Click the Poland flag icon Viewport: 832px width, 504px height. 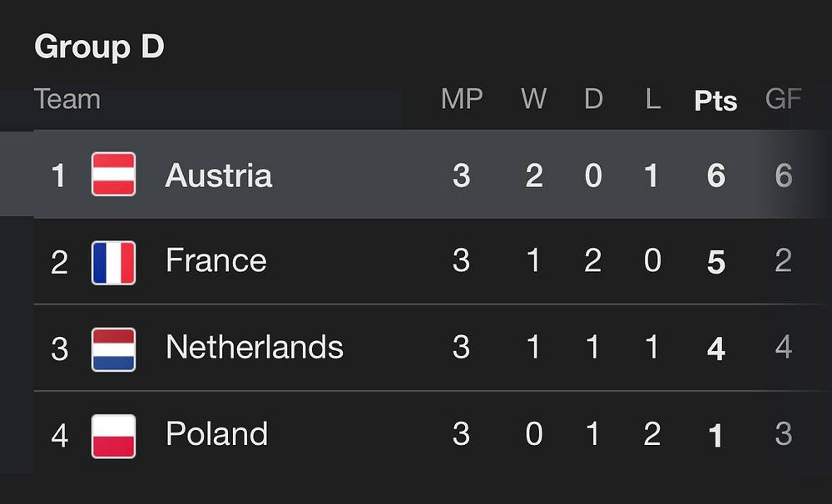point(113,435)
